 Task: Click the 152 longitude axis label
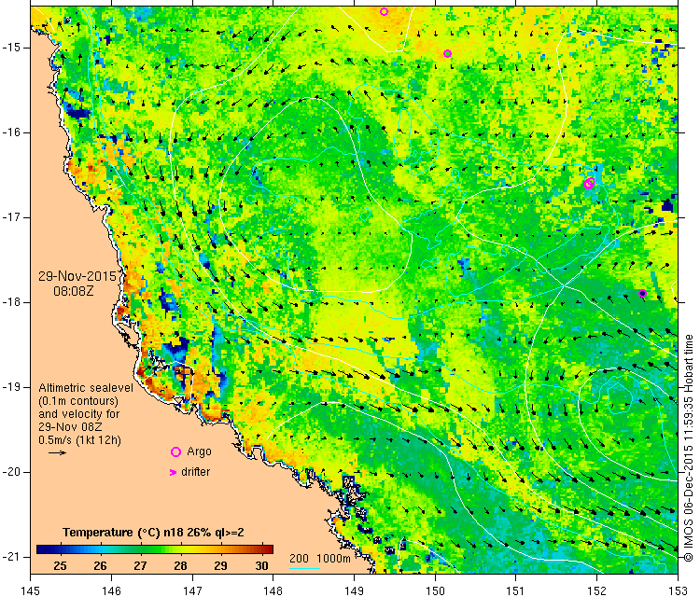click(597, 591)
